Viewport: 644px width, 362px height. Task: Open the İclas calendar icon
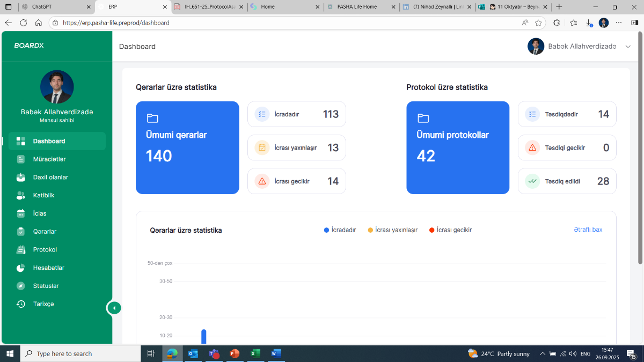pyautogui.click(x=21, y=213)
